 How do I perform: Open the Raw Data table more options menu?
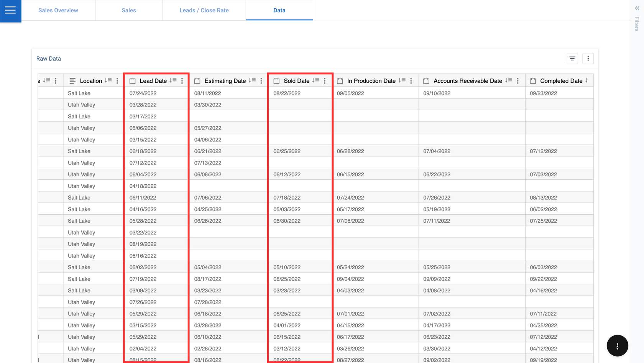(x=588, y=58)
